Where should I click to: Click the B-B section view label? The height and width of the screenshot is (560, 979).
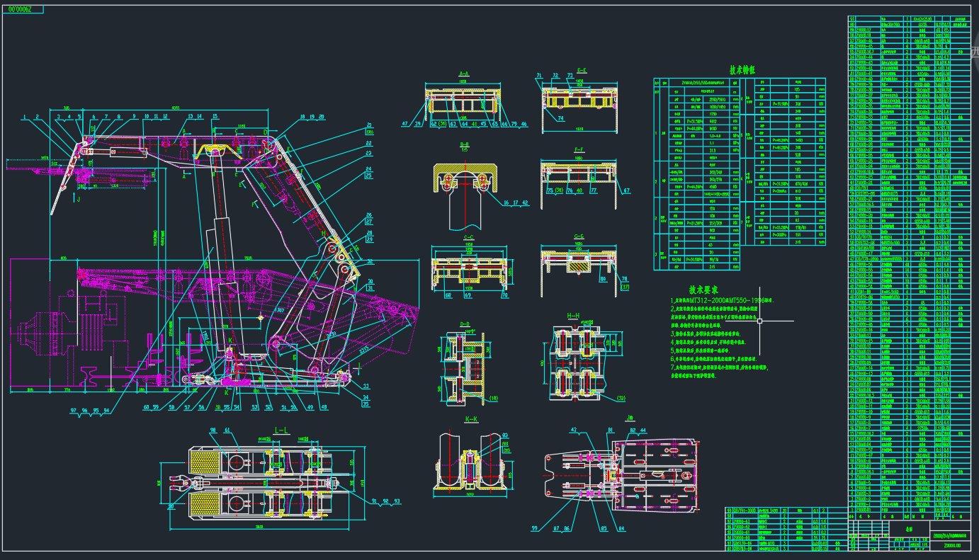[x=465, y=143]
